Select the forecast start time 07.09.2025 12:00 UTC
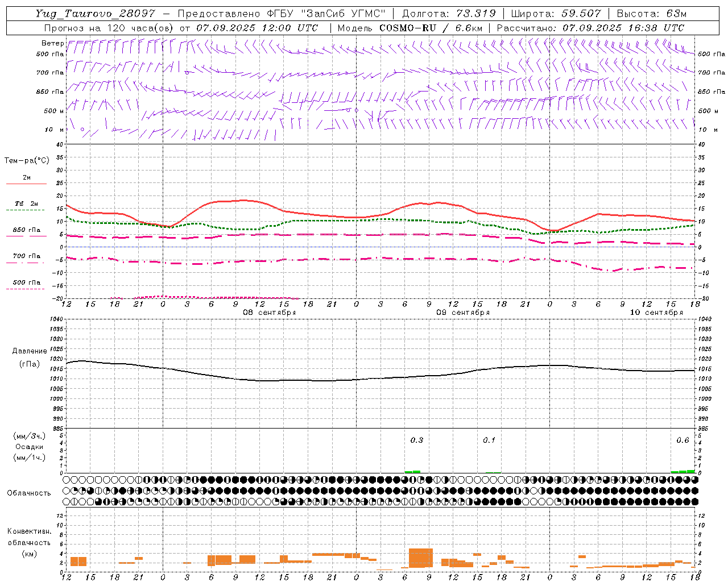Image resolution: width=728 pixels, height=582 pixels. [x=257, y=27]
